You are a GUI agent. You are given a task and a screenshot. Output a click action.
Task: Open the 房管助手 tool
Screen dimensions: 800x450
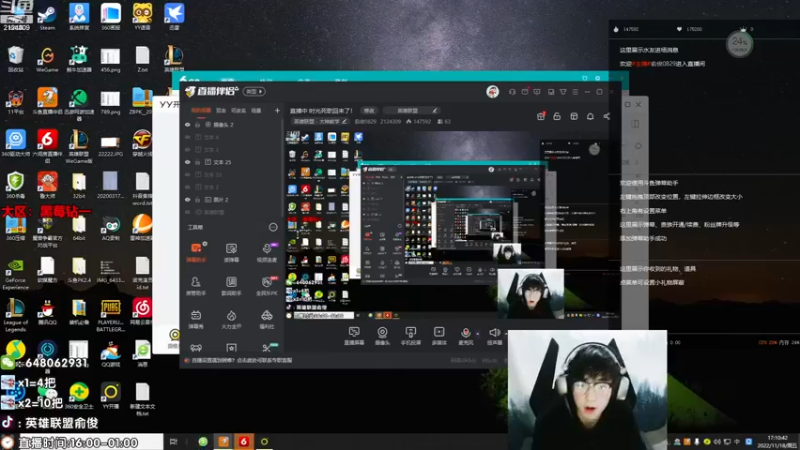(195, 286)
